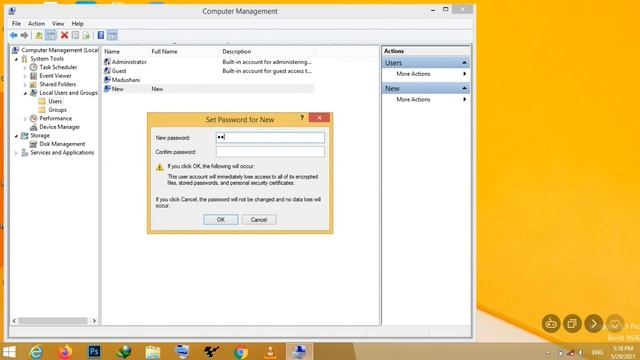640x360 pixels.
Task: Select the Madushani user account
Action: (x=126, y=80)
